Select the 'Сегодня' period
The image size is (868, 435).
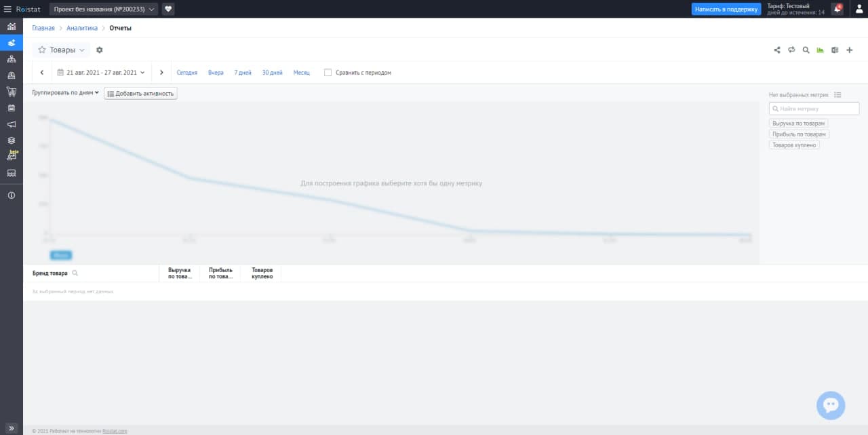pyautogui.click(x=187, y=73)
